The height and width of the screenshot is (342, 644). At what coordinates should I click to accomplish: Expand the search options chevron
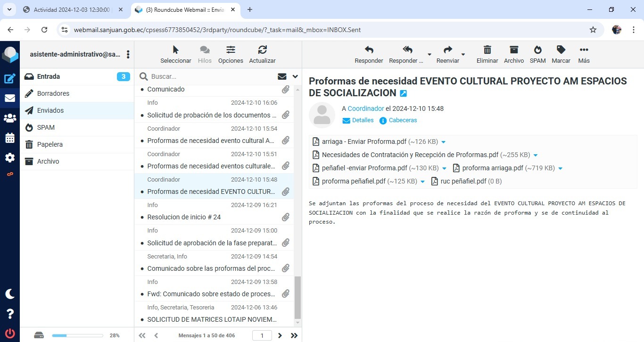click(x=295, y=76)
